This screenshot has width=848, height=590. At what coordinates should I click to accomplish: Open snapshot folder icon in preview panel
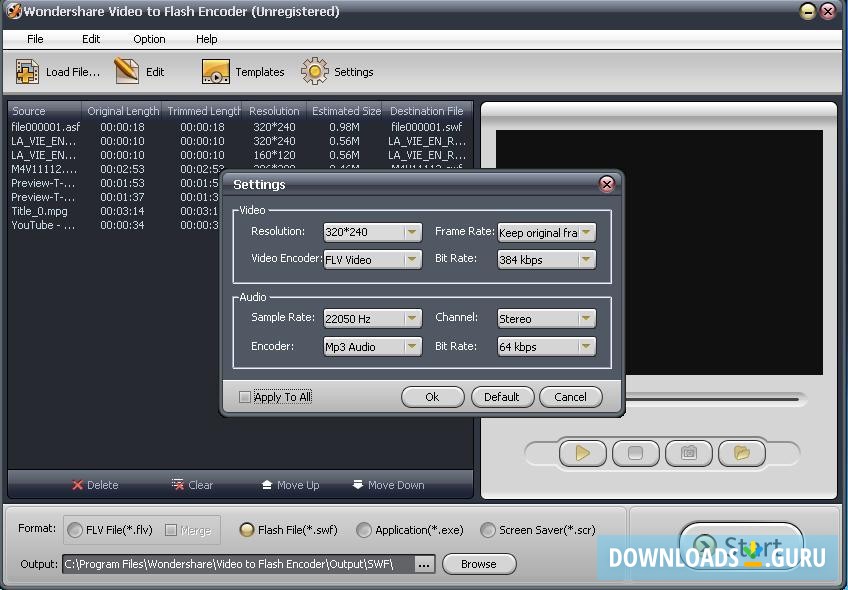click(741, 453)
